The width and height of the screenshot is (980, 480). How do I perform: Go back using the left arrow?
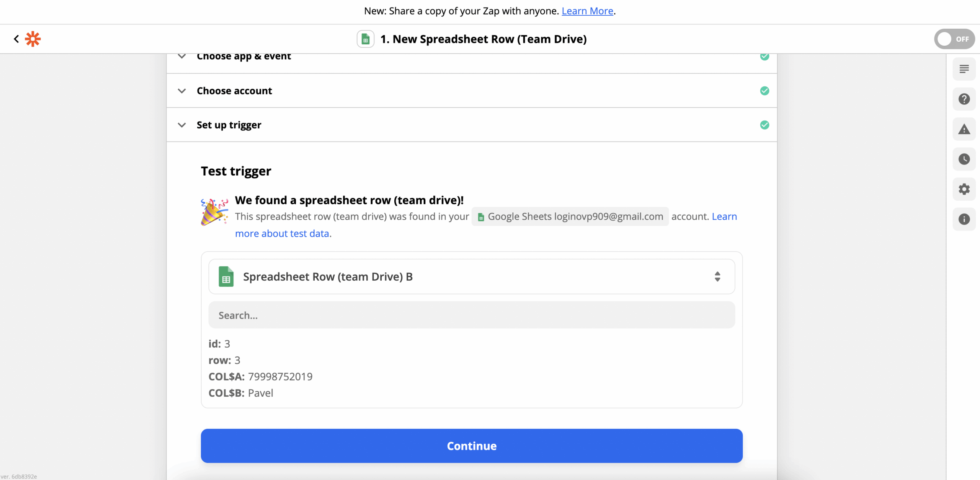(x=16, y=39)
